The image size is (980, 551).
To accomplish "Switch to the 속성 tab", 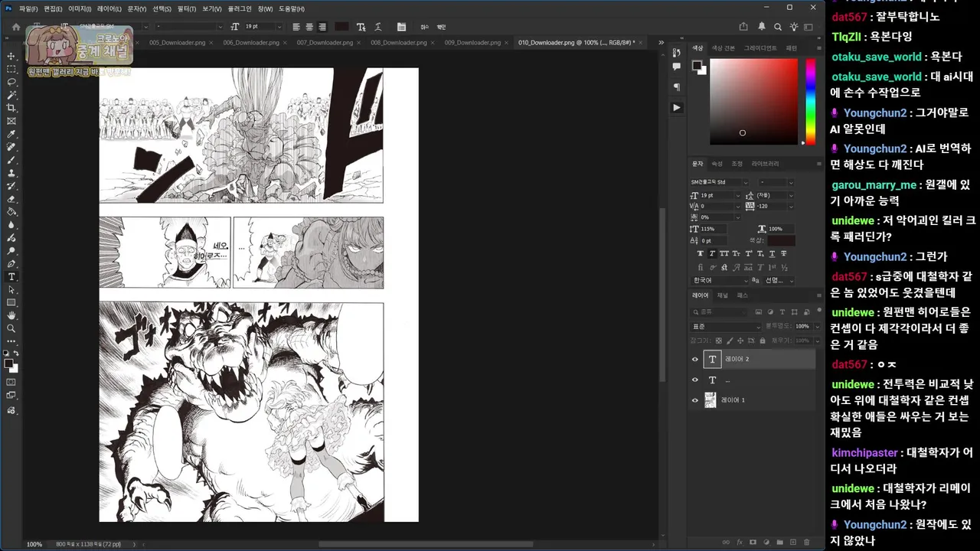I will pyautogui.click(x=717, y=164).
